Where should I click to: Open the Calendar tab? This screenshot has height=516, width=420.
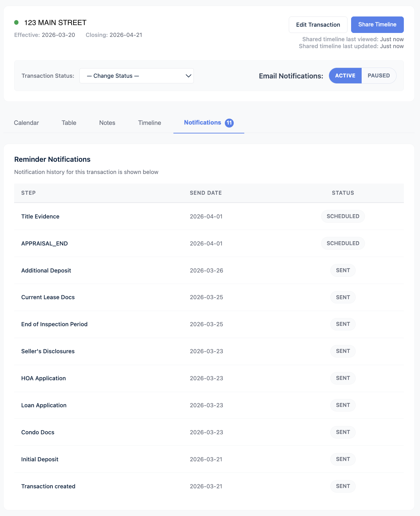(x=26, y=123)
